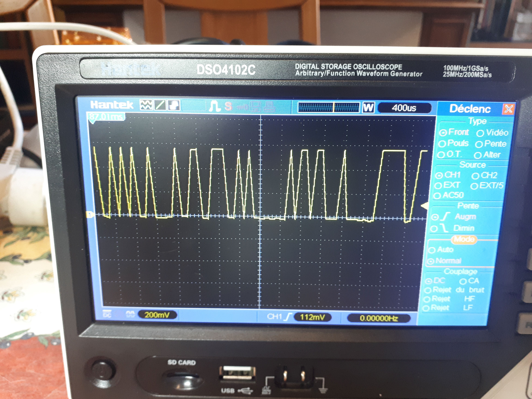
Task: Click the W window mode icon
Action: [x=368, y=107]
